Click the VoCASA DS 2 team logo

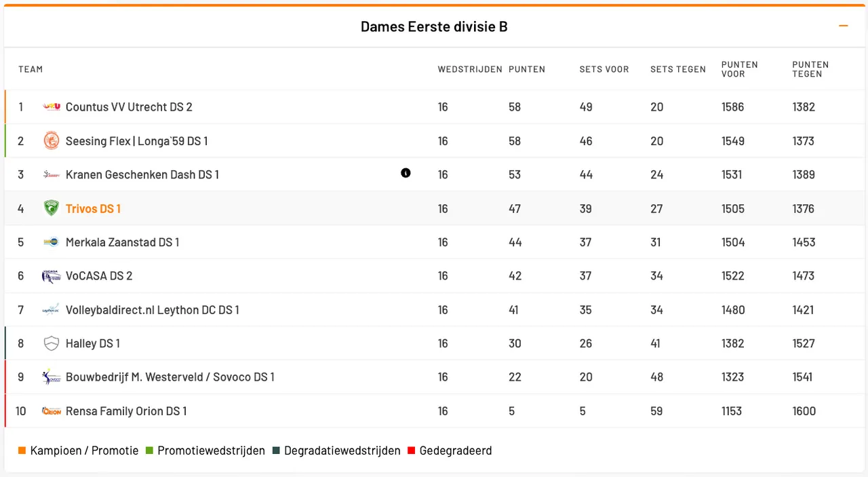tap(52, 276)
